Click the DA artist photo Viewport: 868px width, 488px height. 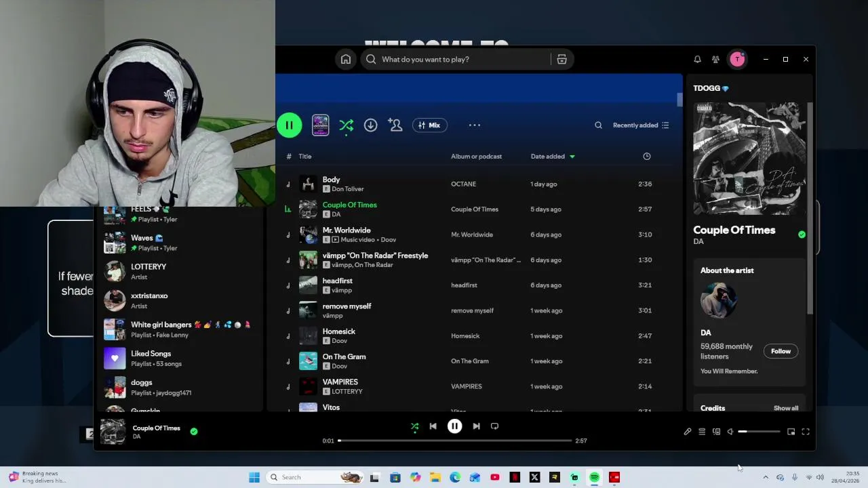(719, 301)
